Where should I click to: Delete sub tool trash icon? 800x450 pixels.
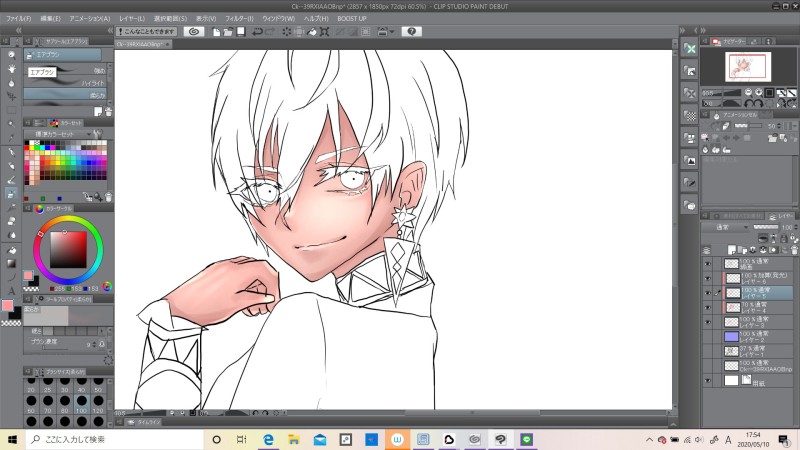coord(108,111)
